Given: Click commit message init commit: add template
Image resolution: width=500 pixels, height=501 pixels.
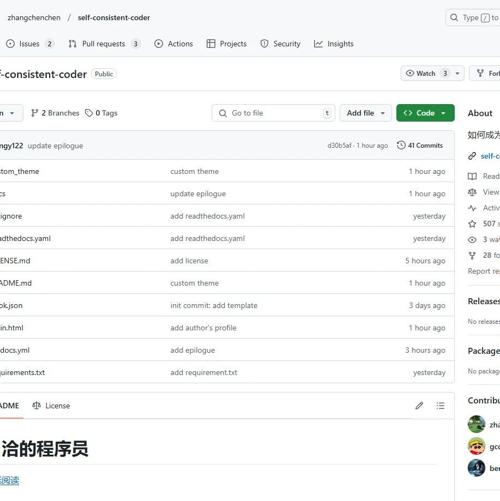Looking at the screenshot, I should tap(214, 305).
